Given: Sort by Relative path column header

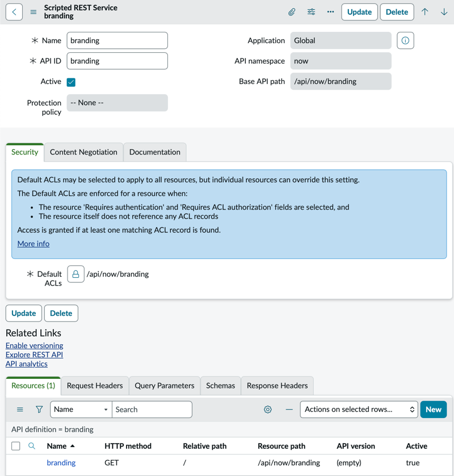Looking at the screenshot, I should [x=204, y=446].
